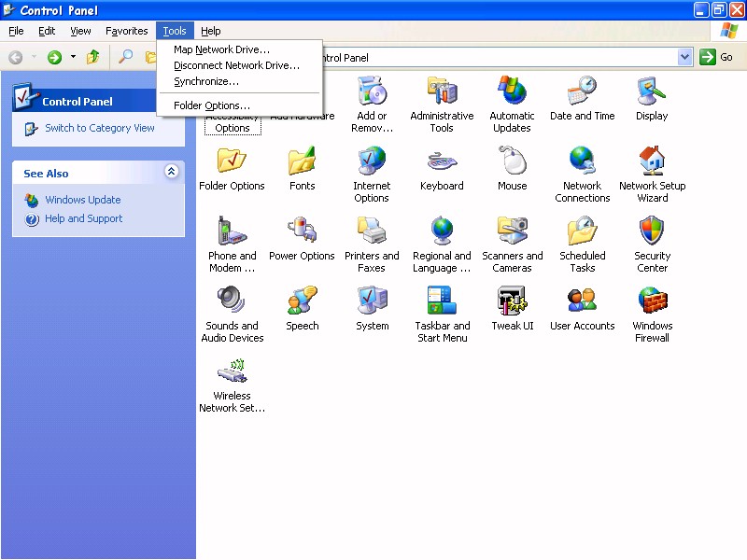Open Speech settings
The image size is (747, 560).
302,309
